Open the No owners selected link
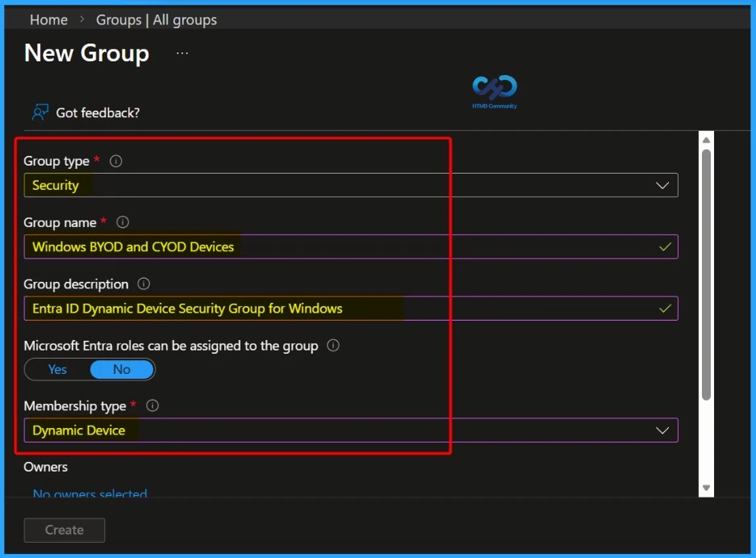The width and height of the screenshot is (756, 558). pyautogui.click(x=90, y=493)
